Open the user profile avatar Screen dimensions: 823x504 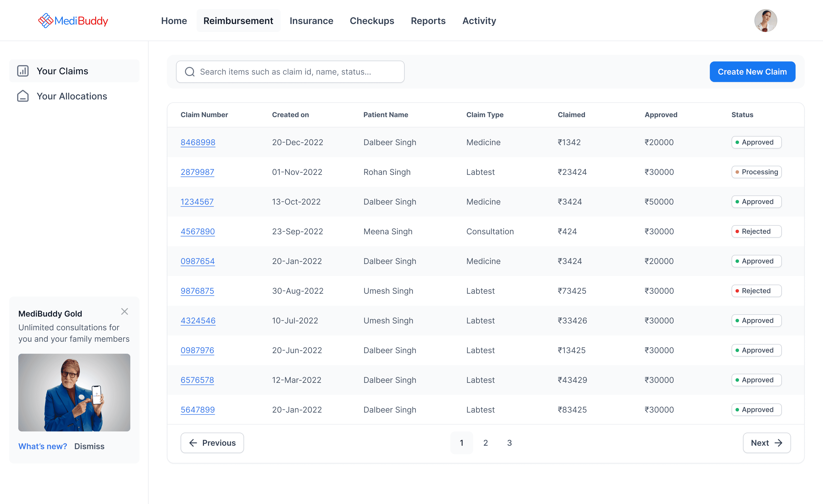click(765, 21)
